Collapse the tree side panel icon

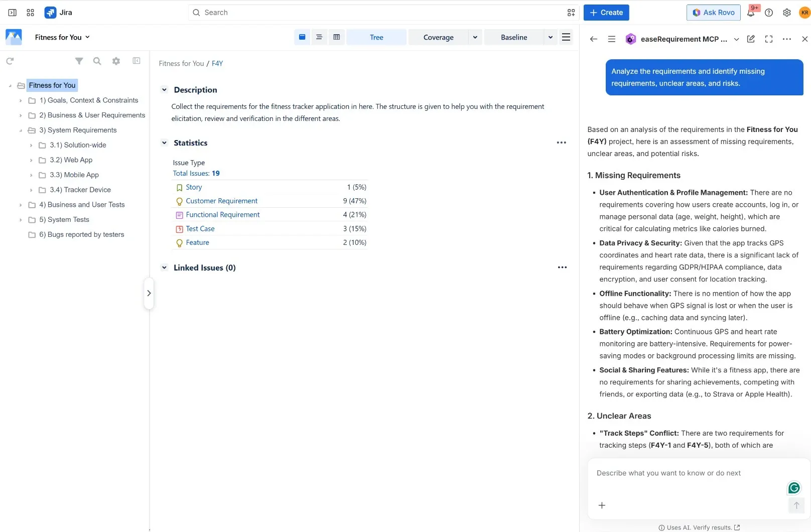137,61
